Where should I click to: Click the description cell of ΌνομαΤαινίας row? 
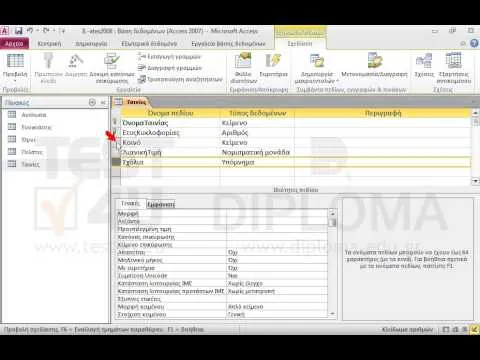click(383, 123)
